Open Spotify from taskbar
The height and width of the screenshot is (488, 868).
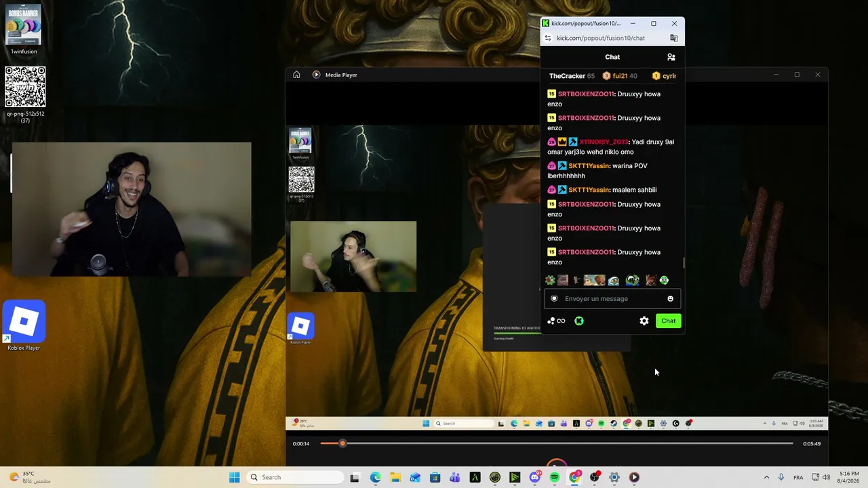(x=555, y=477)
